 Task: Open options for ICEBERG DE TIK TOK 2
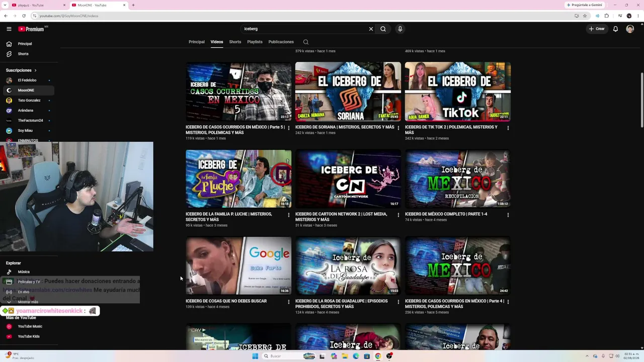tap(508, 128)
